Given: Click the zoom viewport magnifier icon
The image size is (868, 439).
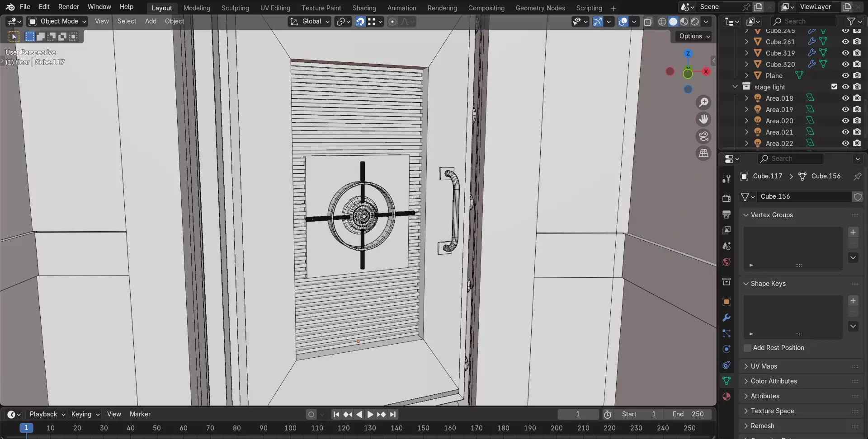Looking at the screenshot, I should click(703, 103).
